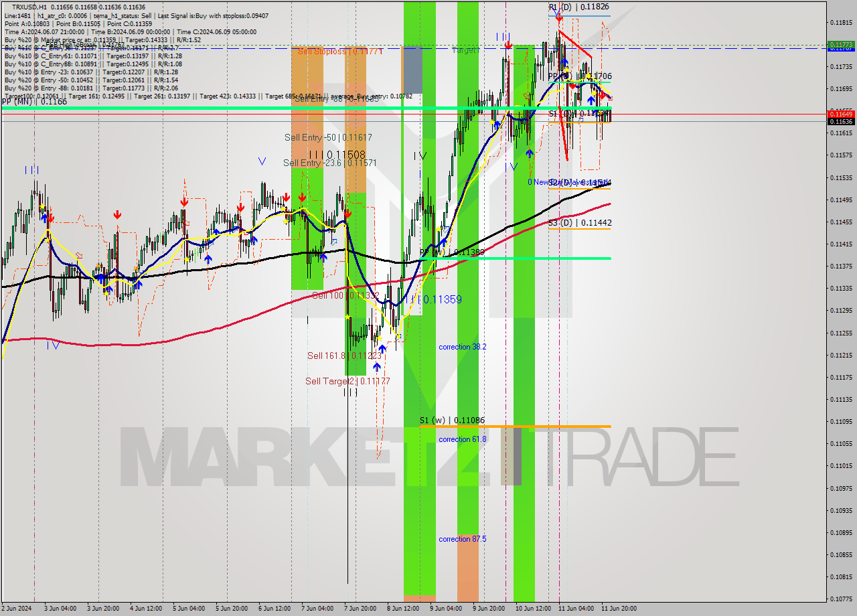Image resolution: width=857 pixels, height=616 pixels.
Task: Click the '9 Jun 20:00' time axis label
Action: point(489,609)
